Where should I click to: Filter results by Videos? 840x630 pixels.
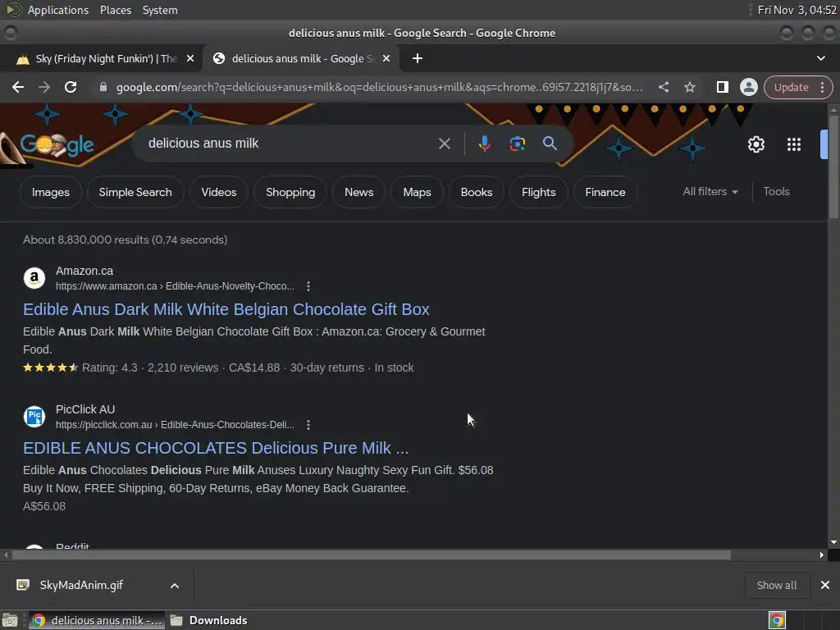pos(218,192)
